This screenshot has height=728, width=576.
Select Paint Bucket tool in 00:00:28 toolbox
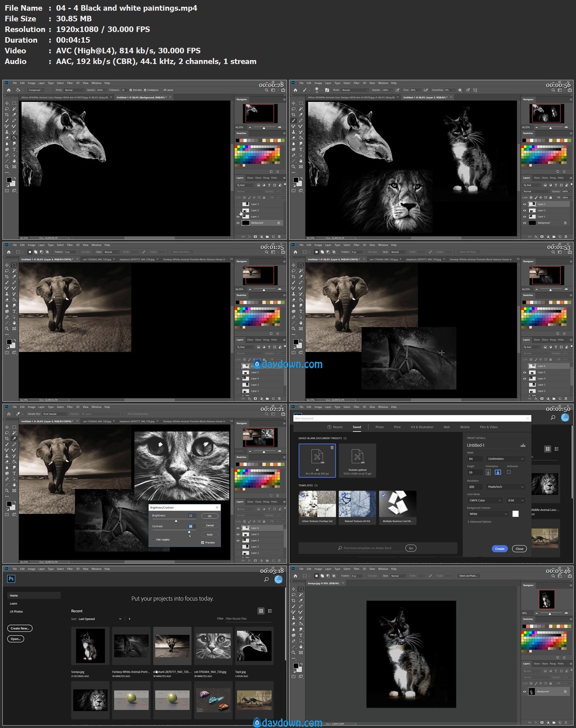pos(14,138)
